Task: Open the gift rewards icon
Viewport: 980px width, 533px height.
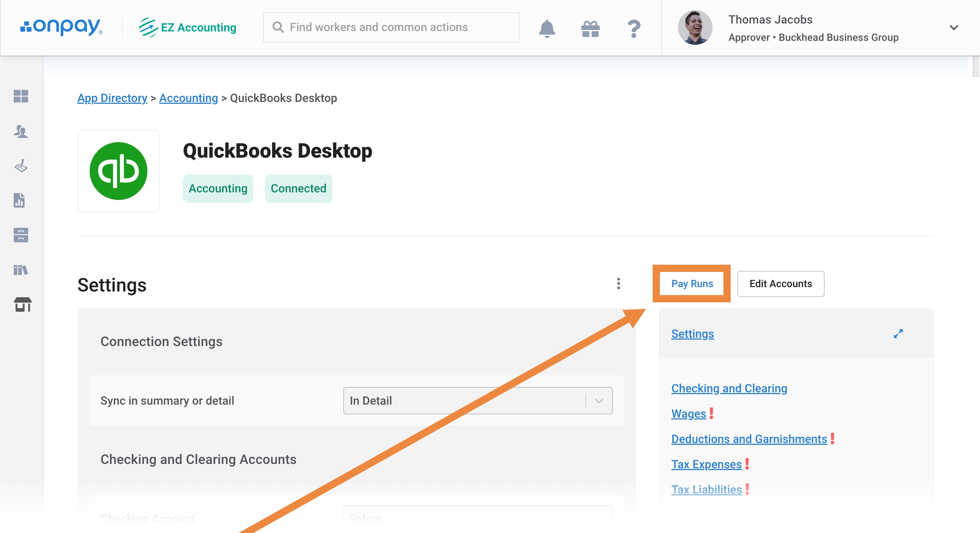Action: click(x=590, y=29)
